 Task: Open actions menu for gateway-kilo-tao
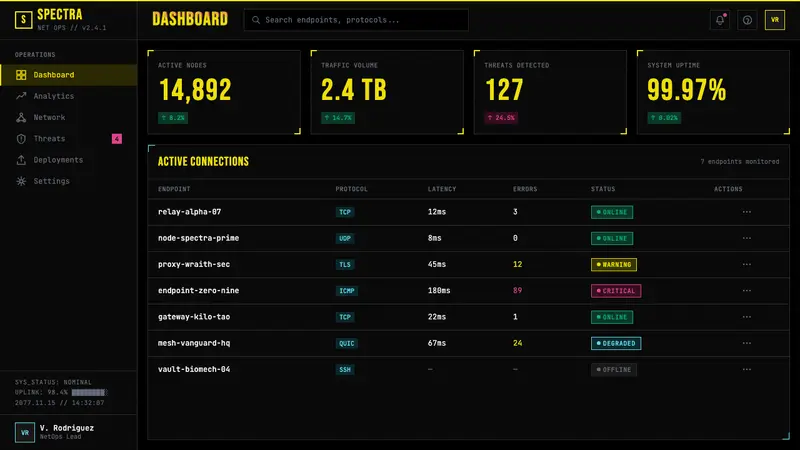click(747, 317)
